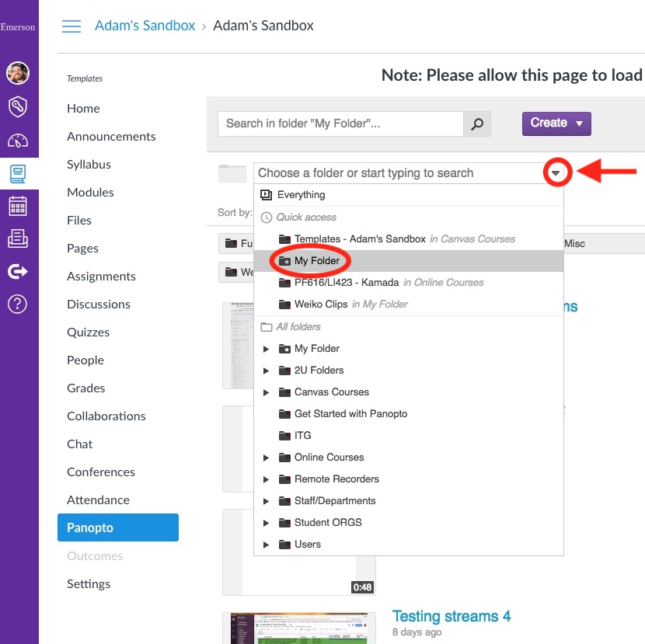Open Announcements in course navigation
The image size is (645, 644).
point(111,137)
